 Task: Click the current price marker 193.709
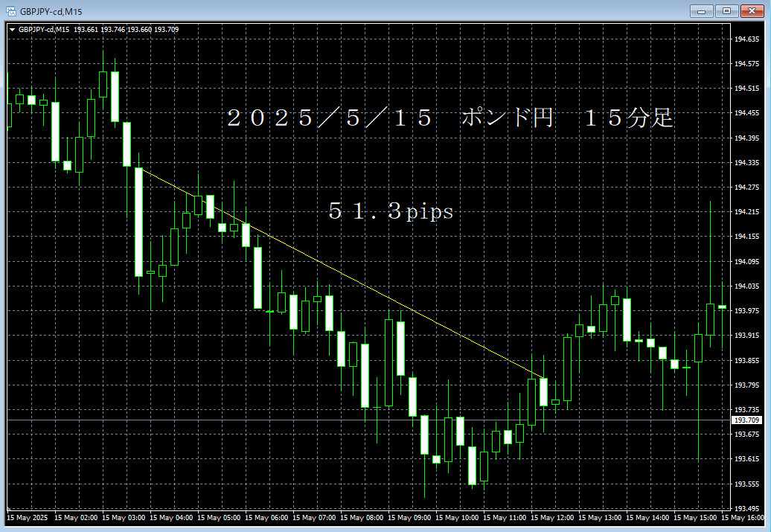746,420
